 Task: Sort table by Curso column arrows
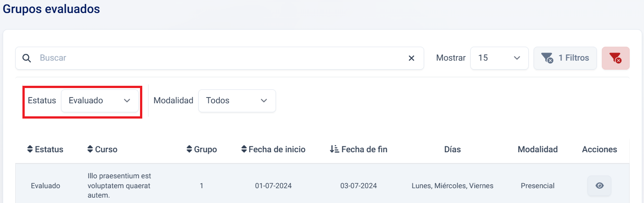click(90, 150)
